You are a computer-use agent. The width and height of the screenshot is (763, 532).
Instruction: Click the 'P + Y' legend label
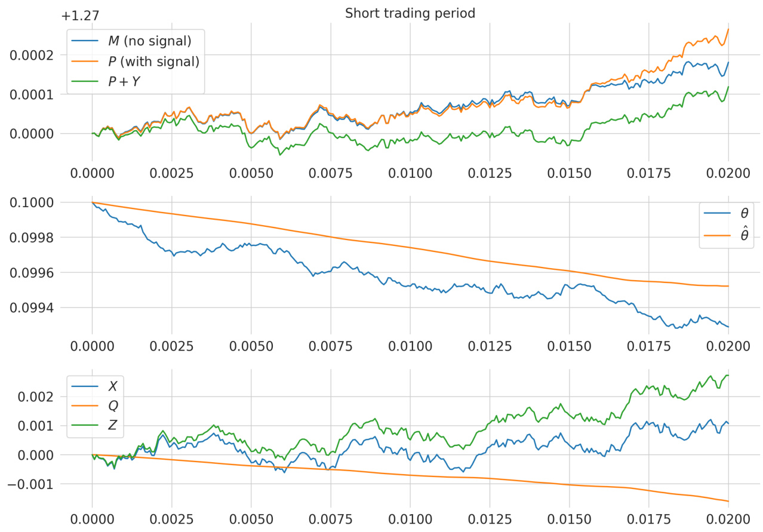[x=124, y=82]
